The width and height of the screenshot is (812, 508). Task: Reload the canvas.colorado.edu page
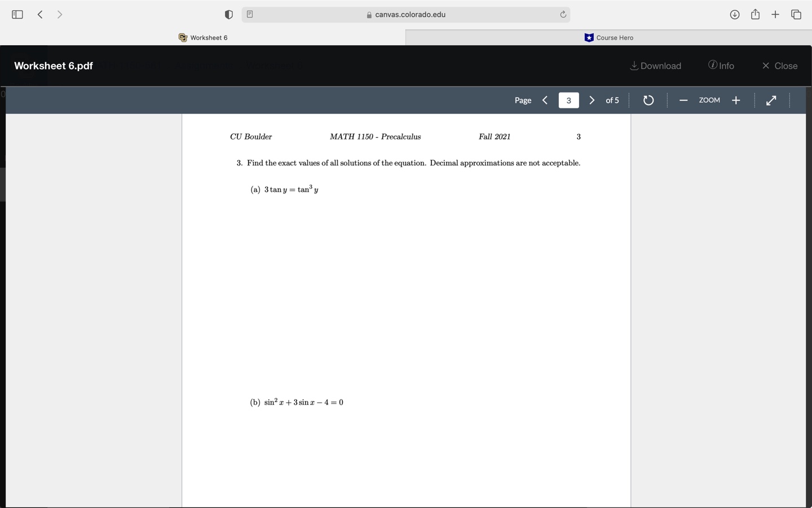(563, 14)
